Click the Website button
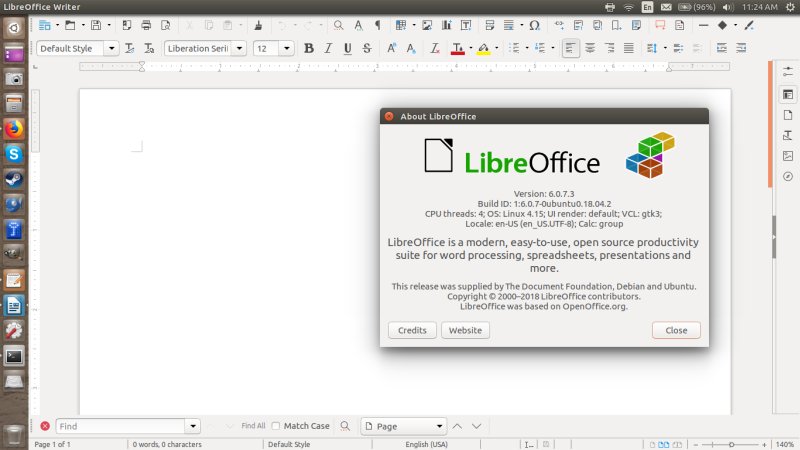800x450 pixels. pyautogui.click(x=465, y=330)
